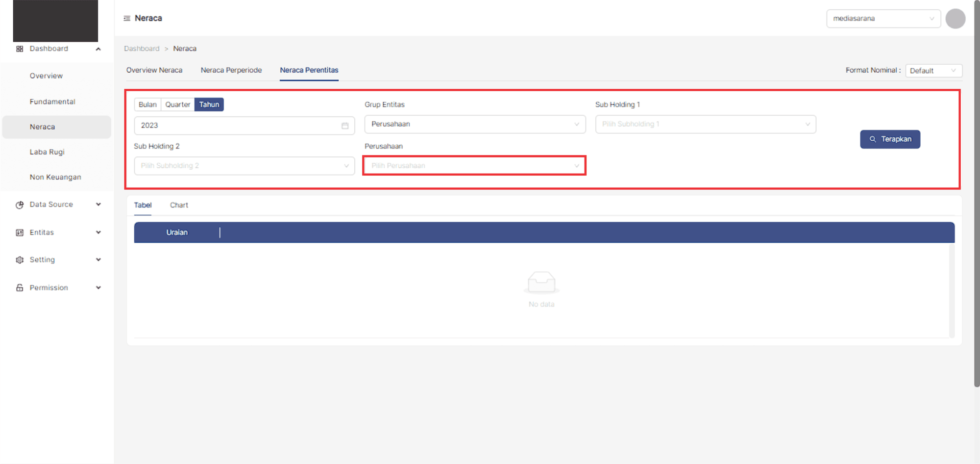This screenshot has width=980, height=464.
Task: Go to Dashboard via breadcrumb link
Action: pyautogui.click(x=142, y=49)
